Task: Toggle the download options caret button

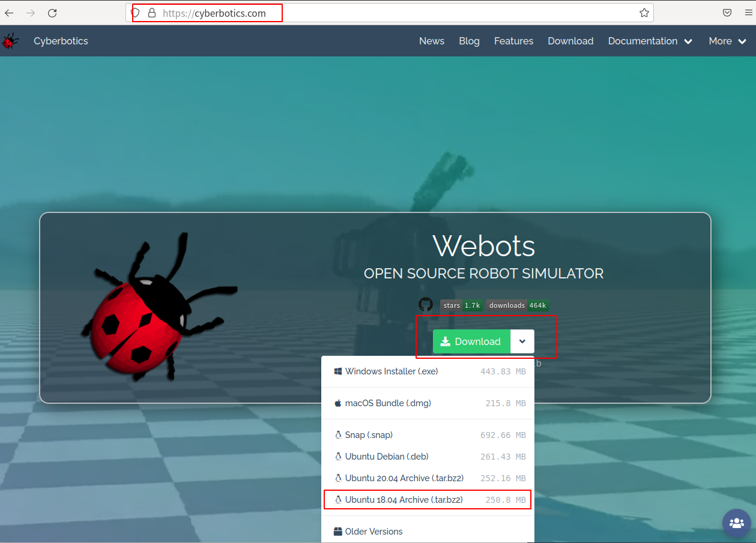Action: [x=522, y=341]
